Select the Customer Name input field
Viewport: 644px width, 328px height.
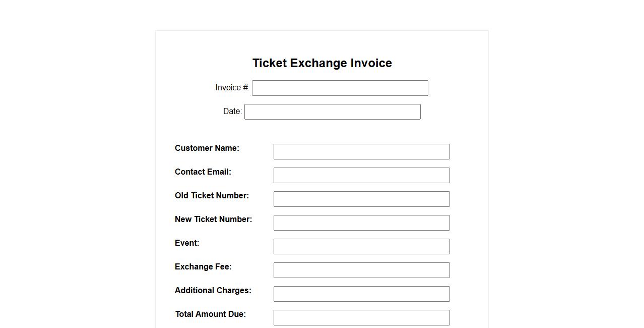pyautogui.click(x=361, y=151)
